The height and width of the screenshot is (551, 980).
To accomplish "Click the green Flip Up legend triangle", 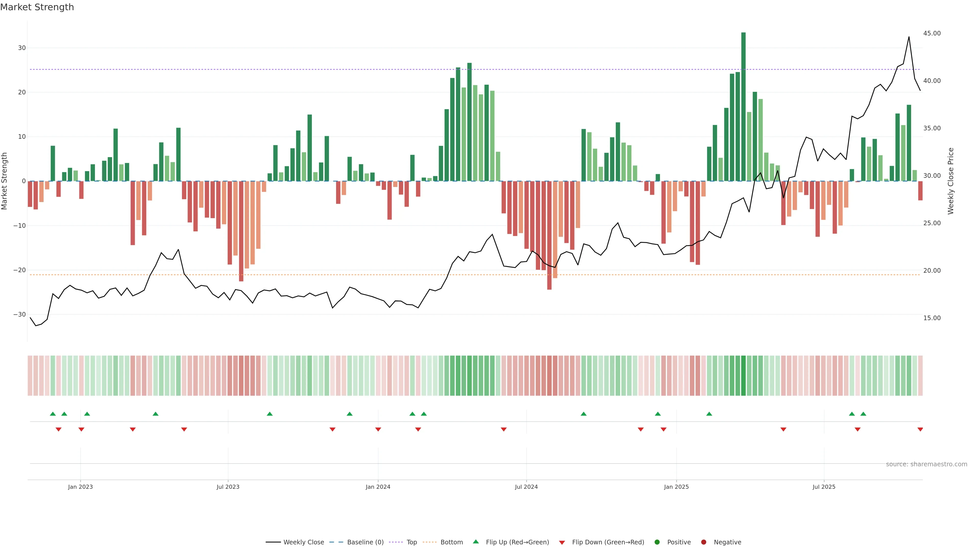I will point(475,542).
